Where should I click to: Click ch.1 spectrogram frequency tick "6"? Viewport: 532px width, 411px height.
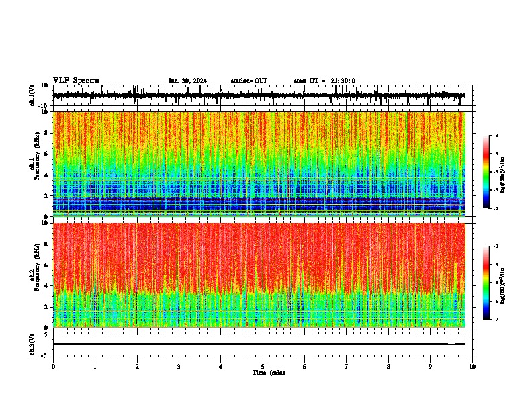pyautogui.click(x=47, y=154)
